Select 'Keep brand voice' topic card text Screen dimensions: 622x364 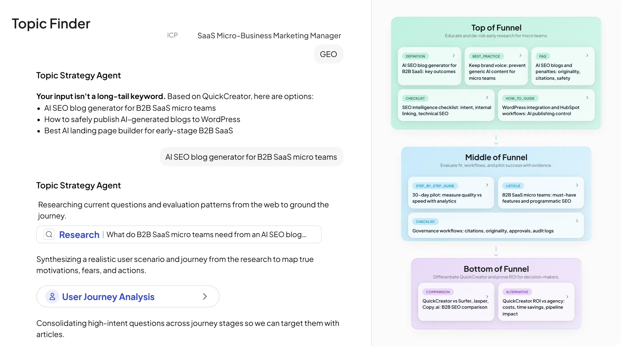click(x=497, y=72)
